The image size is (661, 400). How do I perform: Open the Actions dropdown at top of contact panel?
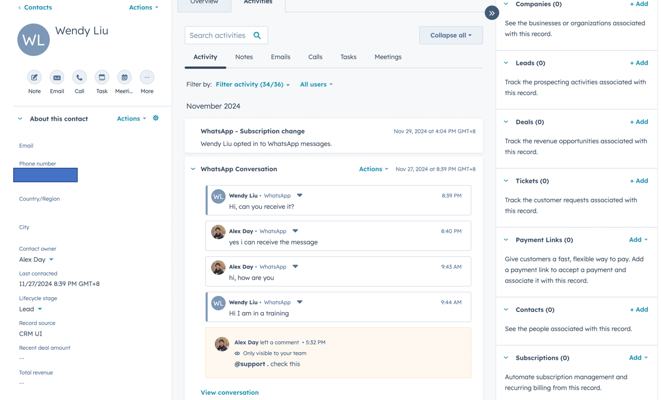143,7
